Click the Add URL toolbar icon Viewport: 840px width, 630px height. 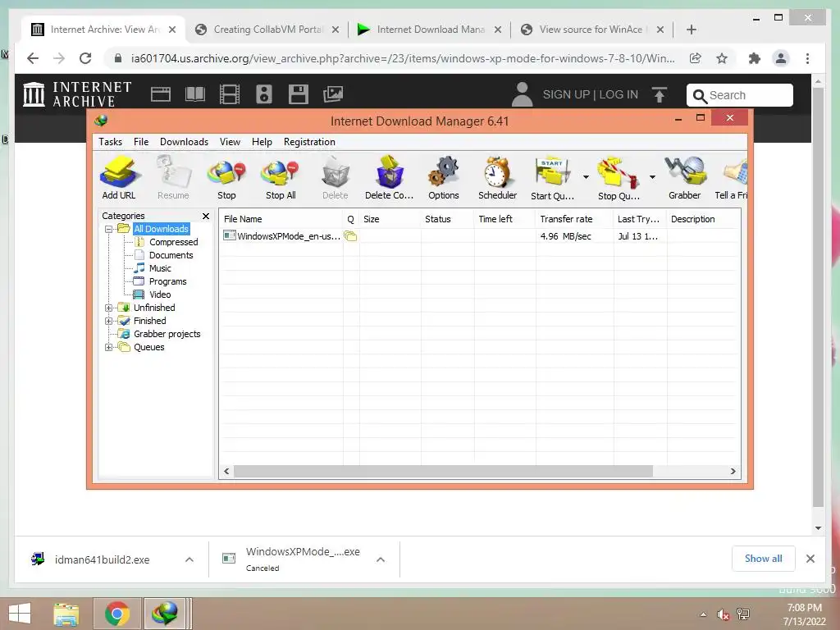[x=120, y=177]
